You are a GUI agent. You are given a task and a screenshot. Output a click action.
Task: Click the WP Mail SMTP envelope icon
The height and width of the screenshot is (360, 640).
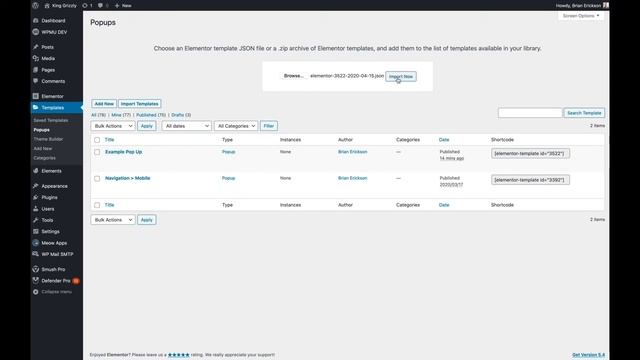click(36, 254)
